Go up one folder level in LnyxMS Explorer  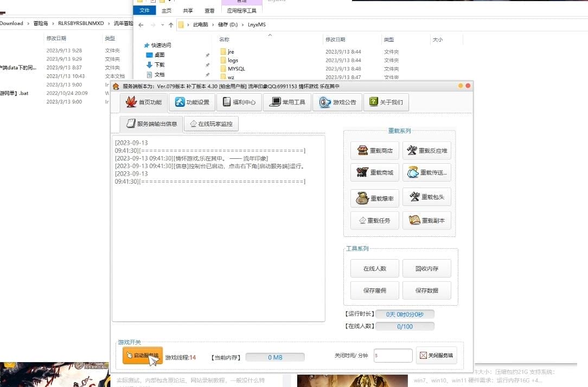171,25
